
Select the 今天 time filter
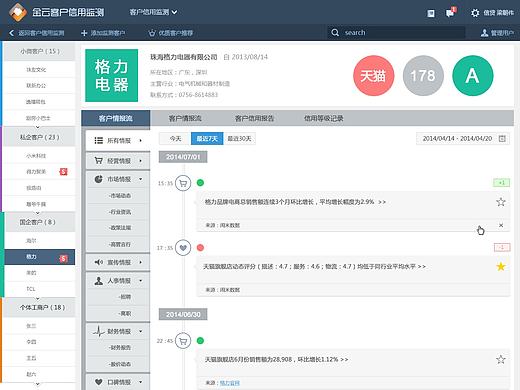pyautogui.click(x=175, y=139)
